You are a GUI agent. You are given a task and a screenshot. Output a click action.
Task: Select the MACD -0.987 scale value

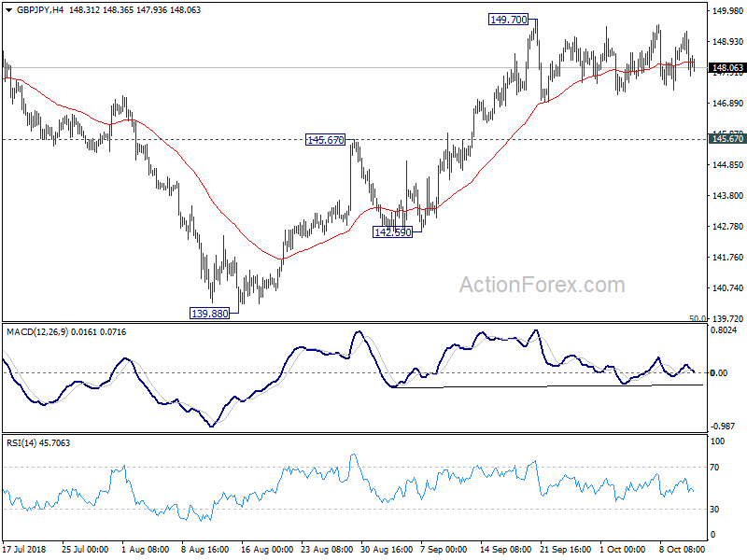pyautogui.click(x=723, y=427)
